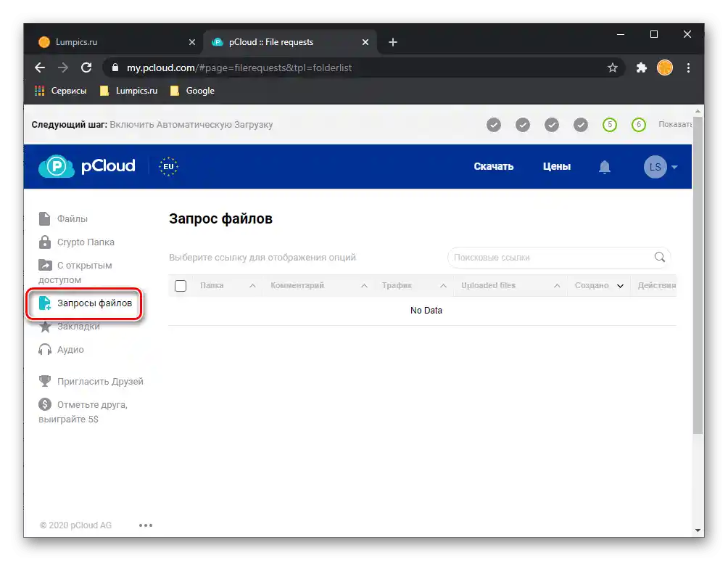This screenshot has height=561, width=728.
Task: Sort by the Трафик column arrow
Action: pos(443,286)
